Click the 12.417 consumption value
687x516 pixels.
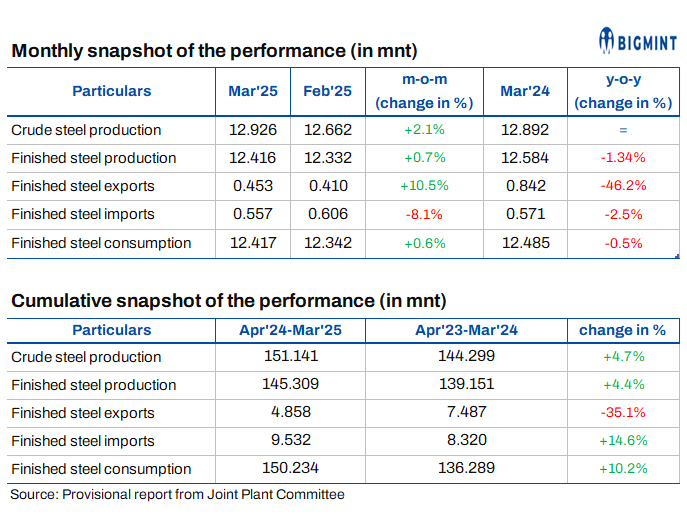point(253,242)
